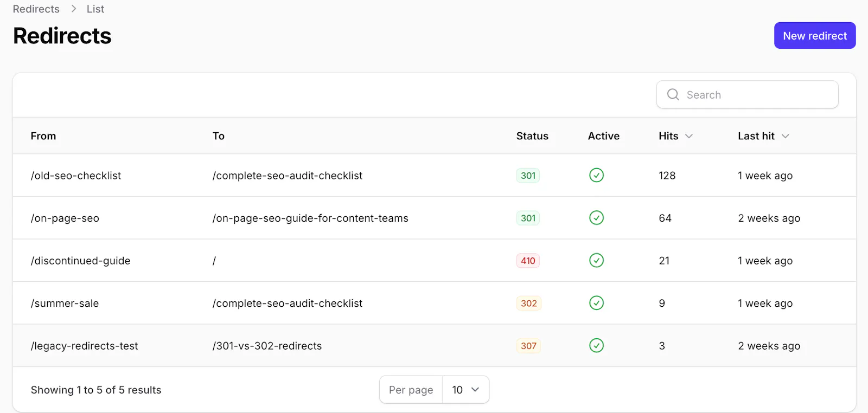Viewport: 868px width, 413px height.
Task: Toggle active check for /old-seo-checklist
Action: [596, 175]
